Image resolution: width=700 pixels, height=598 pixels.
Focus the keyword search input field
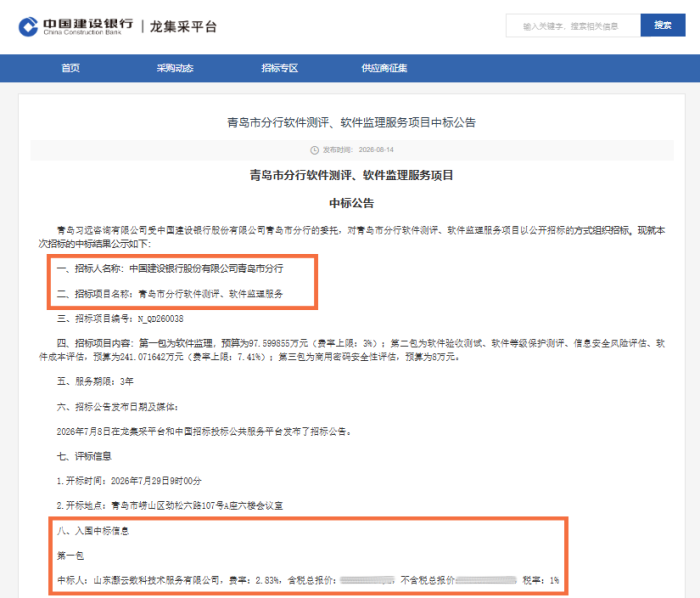coord(573,25)
